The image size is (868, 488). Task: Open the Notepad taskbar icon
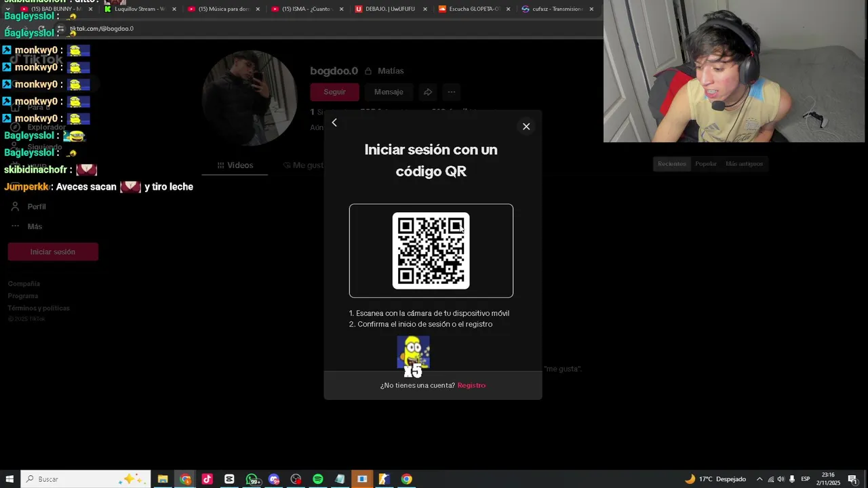pos(340,479)
